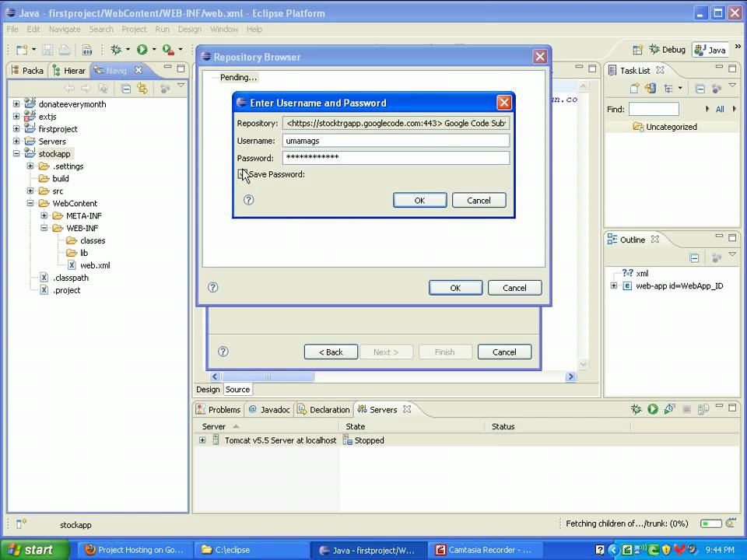Image resolution: width=747 pixels, height=560 pixels.
Task: Click OK in Repository Browser dialog
Action: (x=455, y=288)
